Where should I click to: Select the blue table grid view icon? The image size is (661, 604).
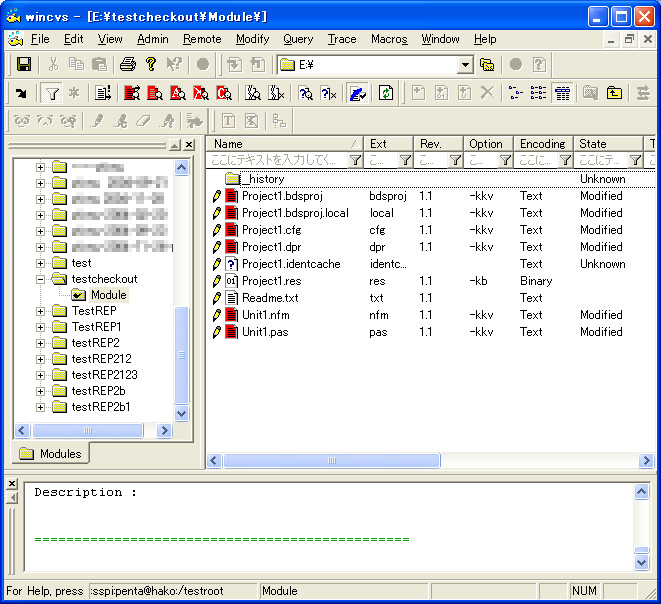click(562, 93)
